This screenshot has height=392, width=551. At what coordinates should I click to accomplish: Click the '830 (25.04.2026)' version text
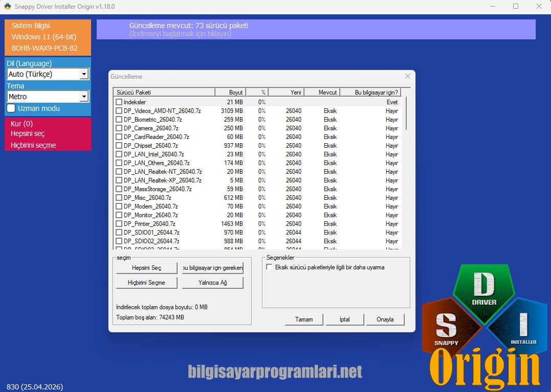pyautogui.click(x=35, y=387)
